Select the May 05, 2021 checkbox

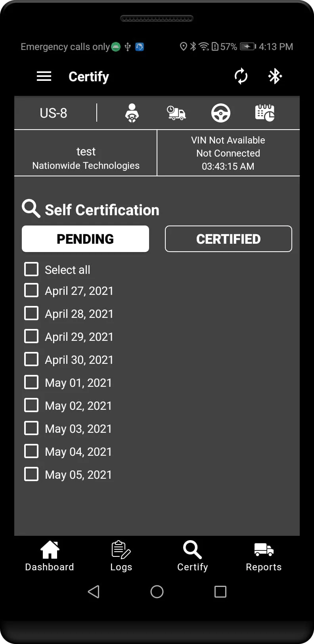[x=32, y=474]
